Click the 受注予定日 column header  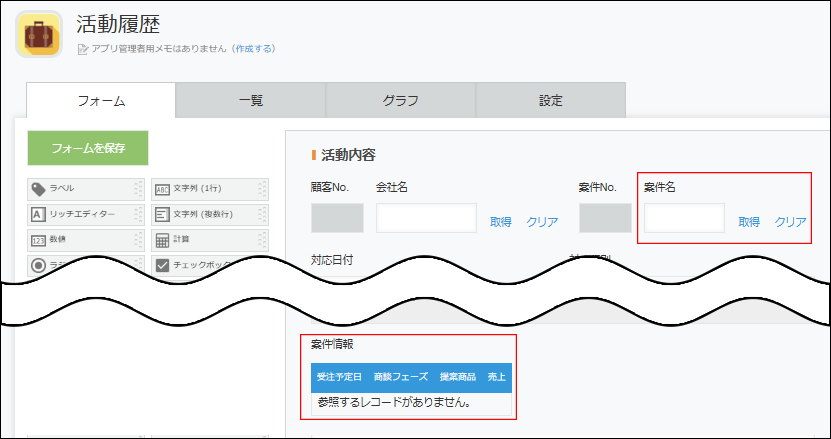click(x=339, y=377)
